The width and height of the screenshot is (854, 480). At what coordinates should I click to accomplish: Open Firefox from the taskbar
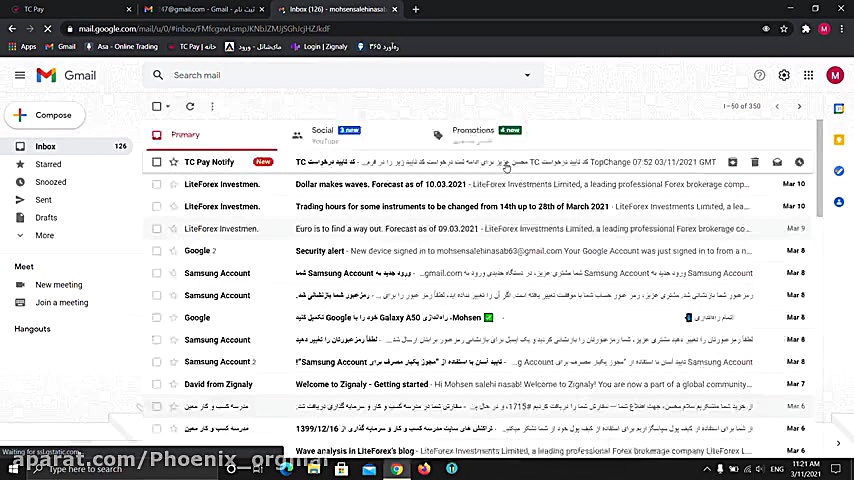tap(424, 469)
